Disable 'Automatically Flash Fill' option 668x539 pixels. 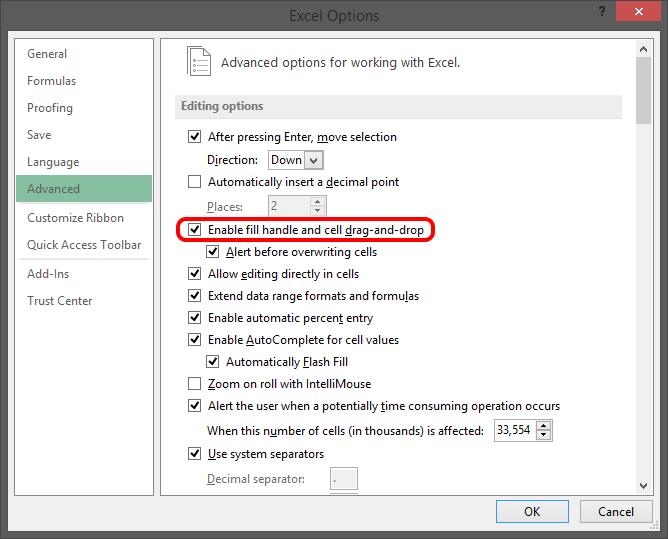click(x=213, y=362)
